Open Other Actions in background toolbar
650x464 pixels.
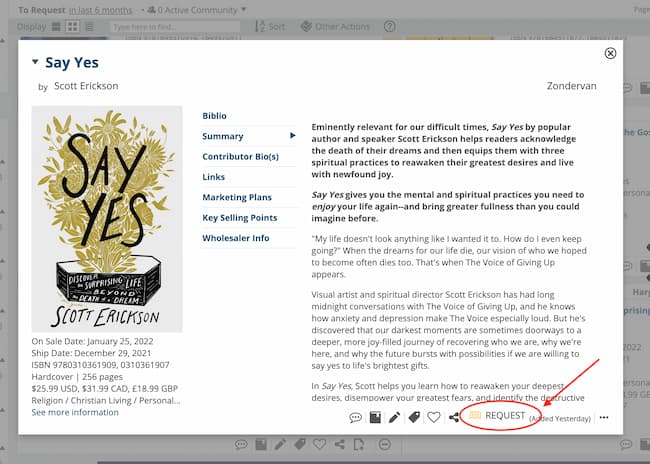(x=335, y=27)
